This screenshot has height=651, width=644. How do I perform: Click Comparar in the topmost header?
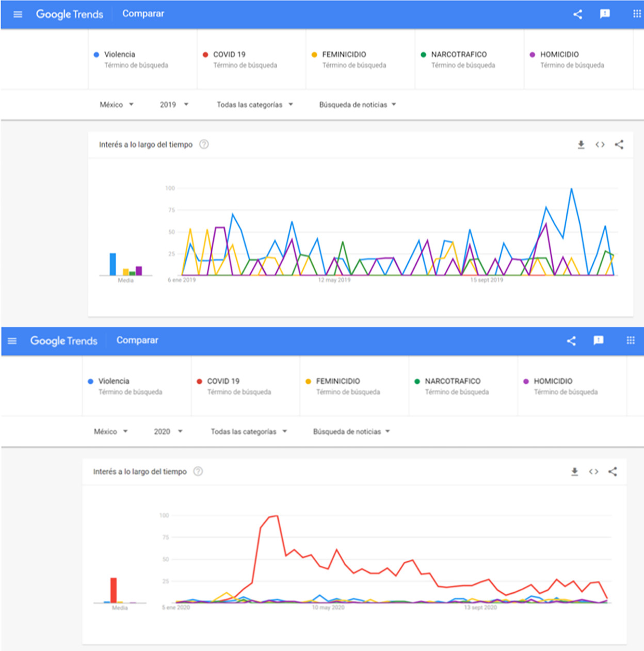point(143,14)
